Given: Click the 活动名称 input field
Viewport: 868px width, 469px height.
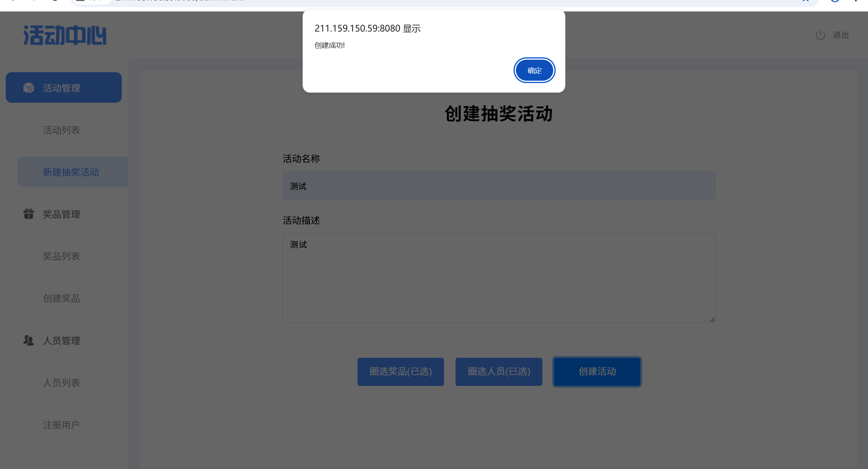Looking at the screenshot, I should coord(499,186).
